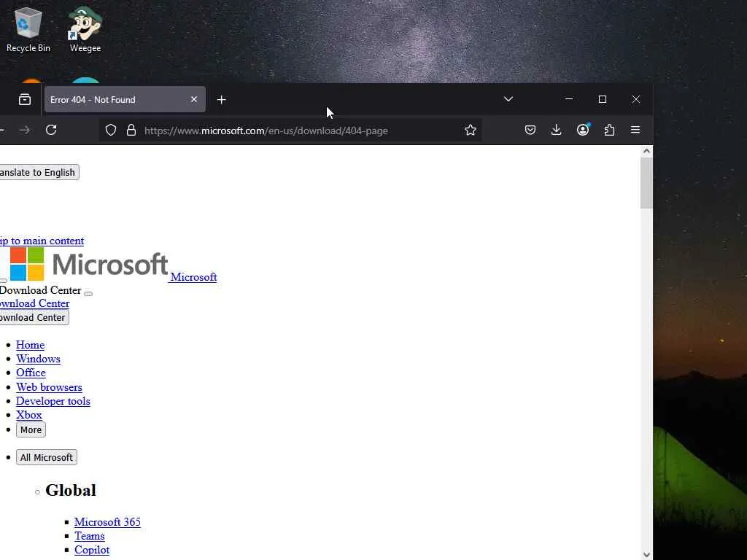Click the microsoft.com address bar URL

pos(266,131)
